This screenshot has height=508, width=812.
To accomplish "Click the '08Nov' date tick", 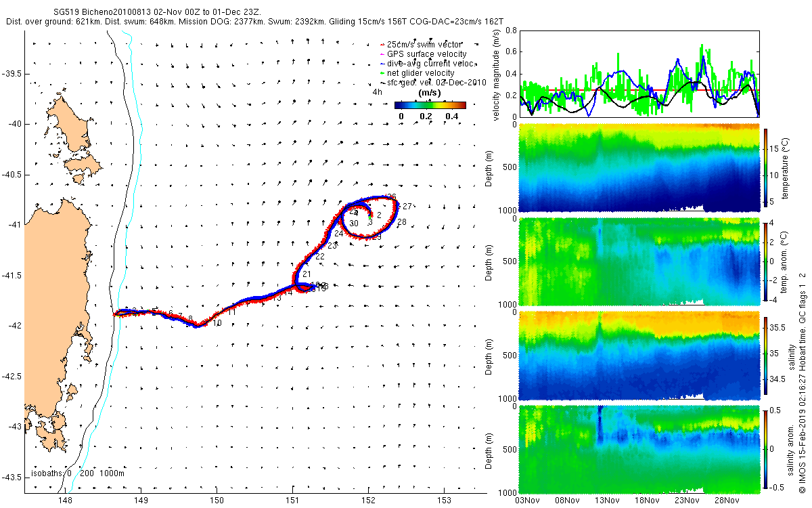I will tap(567, 501).
